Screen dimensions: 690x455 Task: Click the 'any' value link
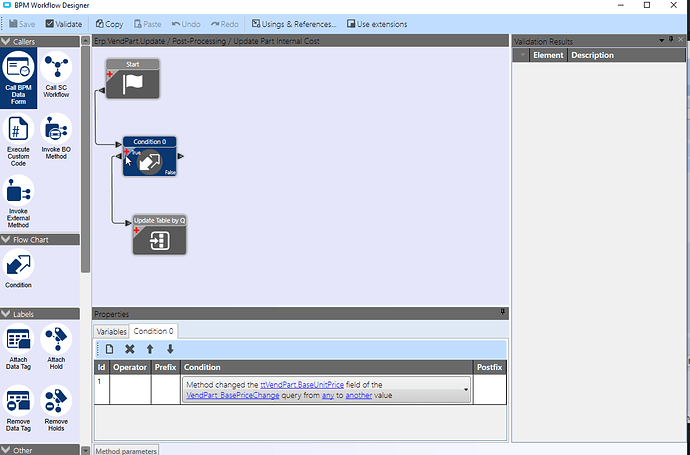(328, 395)
